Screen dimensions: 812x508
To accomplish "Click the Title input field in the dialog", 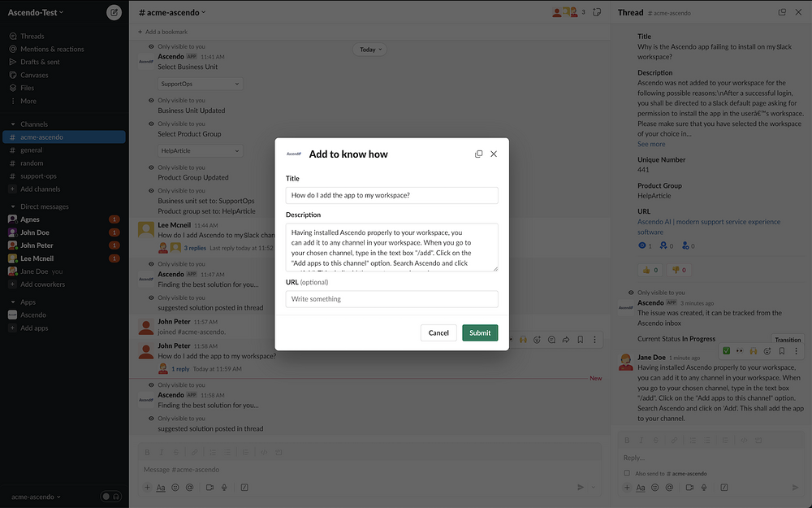I will coord(392,195).
